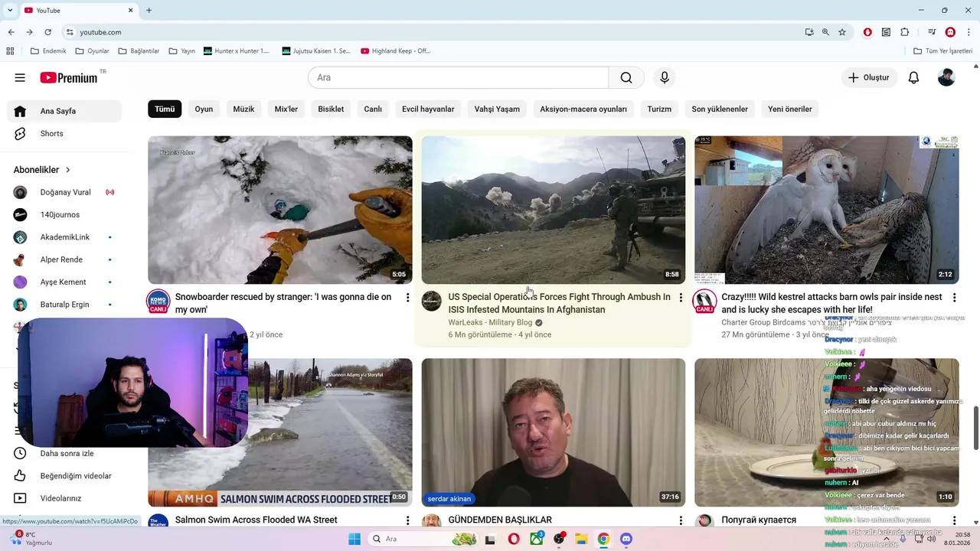The image size is (980, 551).
Task: Open the Bağlantılar bookmarks folder
Action: pyautogui.click(x=139, y=51)
